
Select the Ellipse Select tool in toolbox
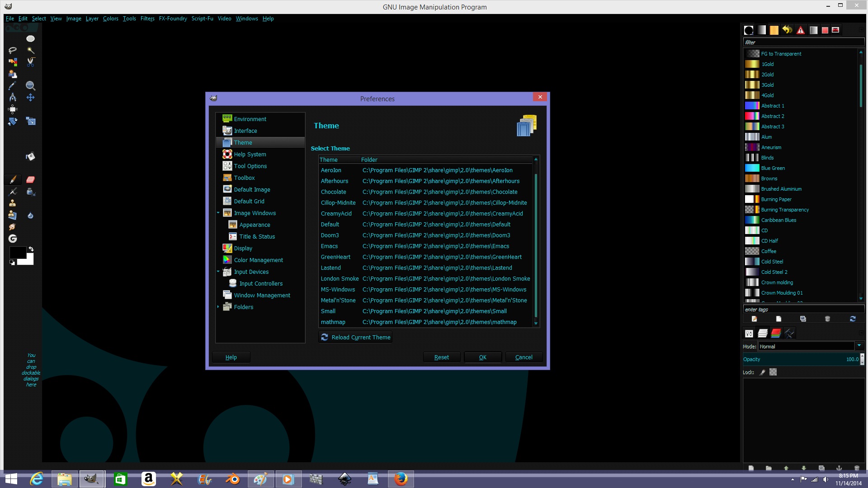click(x=30, y=39)
